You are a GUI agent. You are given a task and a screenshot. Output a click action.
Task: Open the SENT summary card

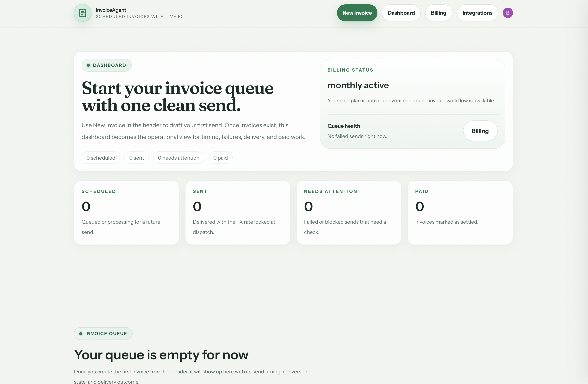[x=238, y=212]
